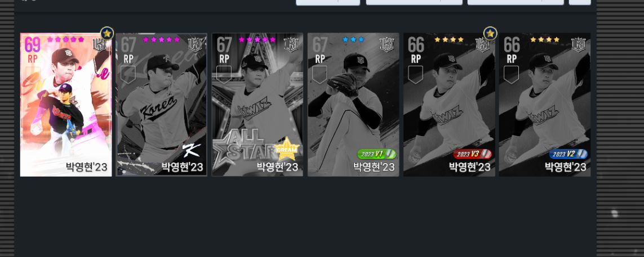Click gold star badge on pink 69 card
Image resolution: width=644 pixels, height=257 pixels.
pyautogui.click(x=107, y=34)
